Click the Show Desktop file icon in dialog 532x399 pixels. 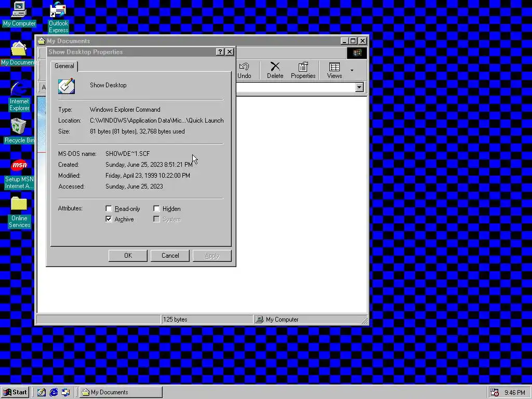point(66,86)
